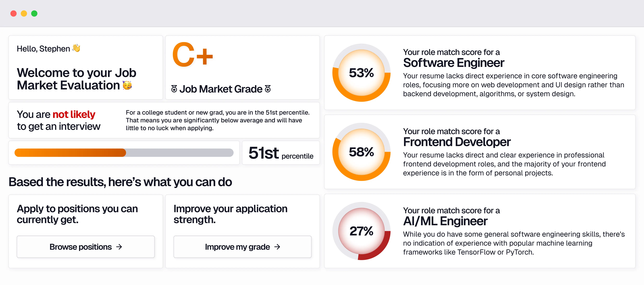This screenshot has height=285, width=644.
Task: Click the red 'not likely' text
Action: (x=74, y=114)
